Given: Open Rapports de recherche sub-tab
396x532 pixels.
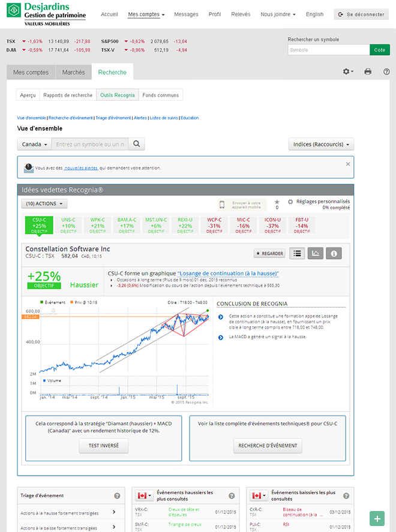Looking at the screenshot, I should click(x=68, y=95).
